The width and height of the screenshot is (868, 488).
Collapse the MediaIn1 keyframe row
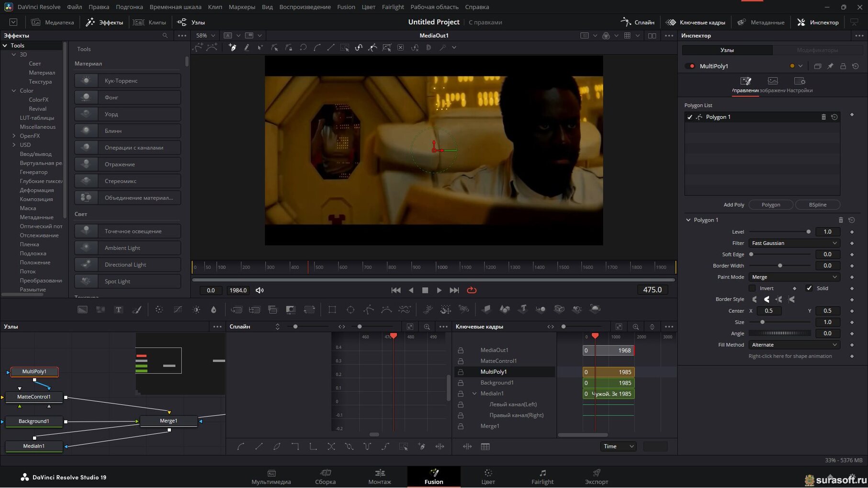(x=474, y=394)
